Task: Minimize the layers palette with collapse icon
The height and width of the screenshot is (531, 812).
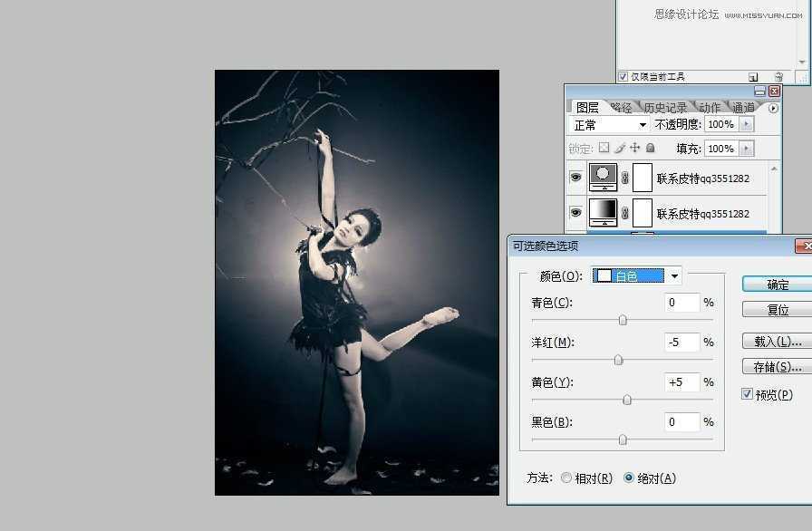Action: click(759, 92)
